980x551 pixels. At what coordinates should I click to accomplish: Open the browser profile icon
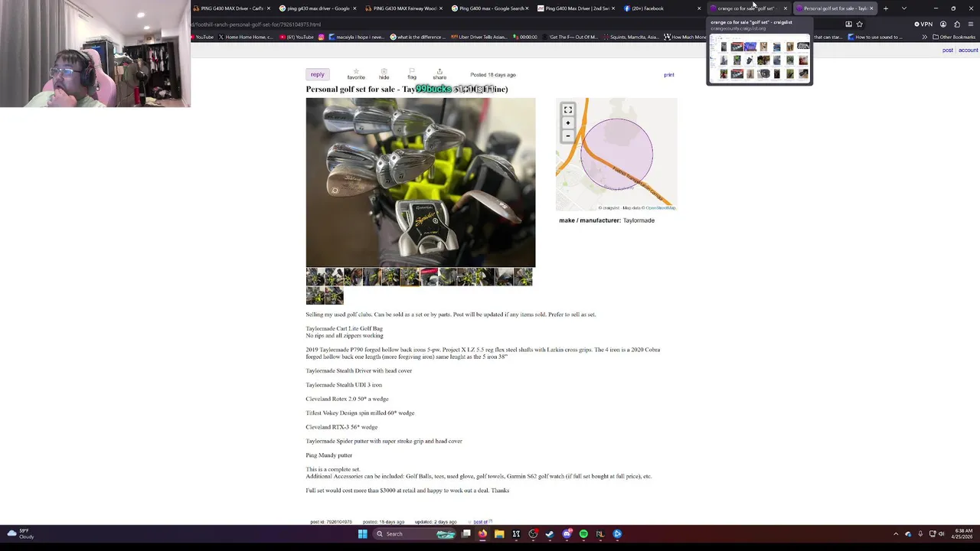[943, 24]
